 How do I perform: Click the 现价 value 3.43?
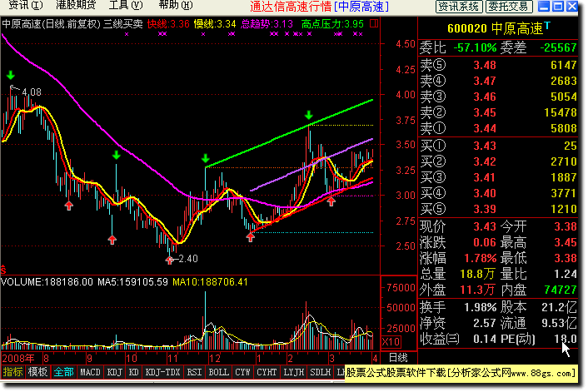485,226
